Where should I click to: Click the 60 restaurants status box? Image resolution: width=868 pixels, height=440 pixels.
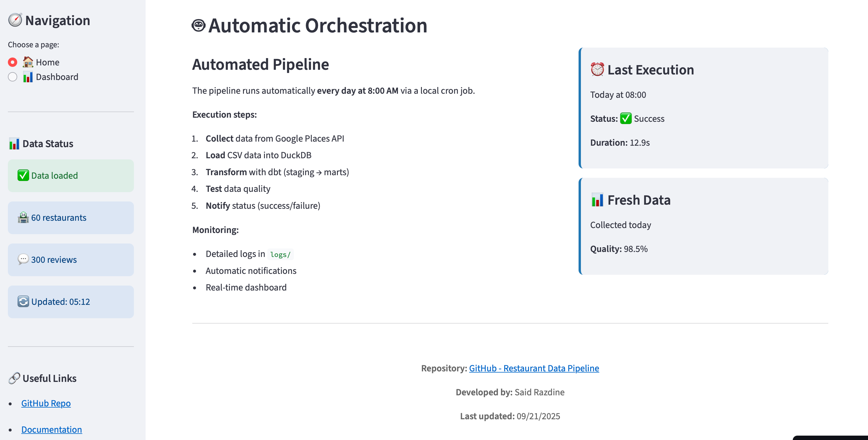click(70, 218)
